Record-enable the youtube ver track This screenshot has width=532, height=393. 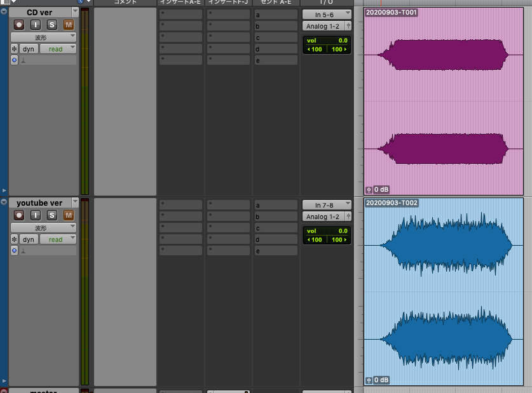click(x=19, y=215)
